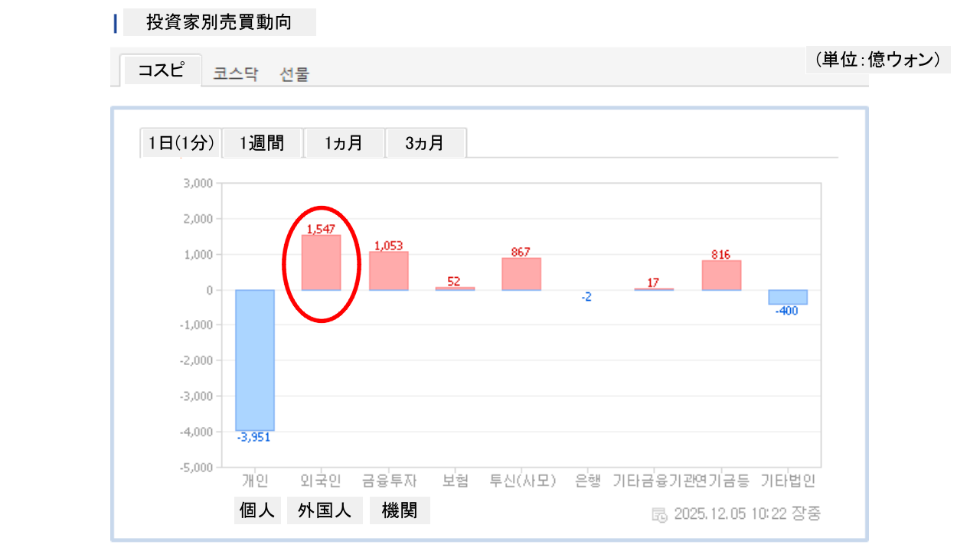This screenshot has height=551, width=980.
Task: Click the 外国人 label below the chart
Action: pyautogui.click(x=325, y=510)
